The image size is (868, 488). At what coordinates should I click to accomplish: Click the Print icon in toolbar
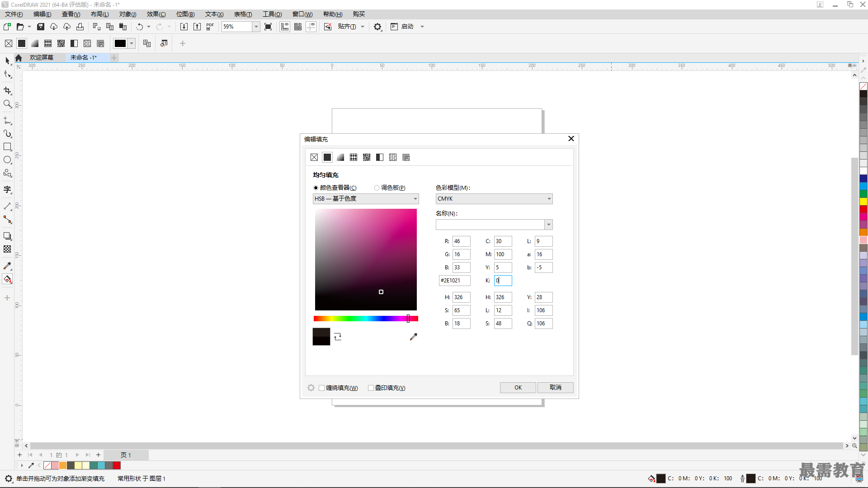point(80,27)
